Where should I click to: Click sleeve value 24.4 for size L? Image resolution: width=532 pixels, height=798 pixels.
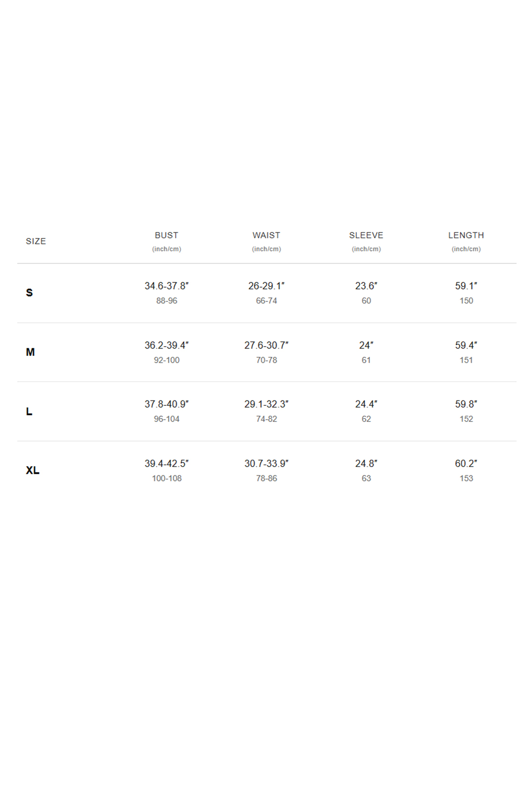(x=366, y=404)
